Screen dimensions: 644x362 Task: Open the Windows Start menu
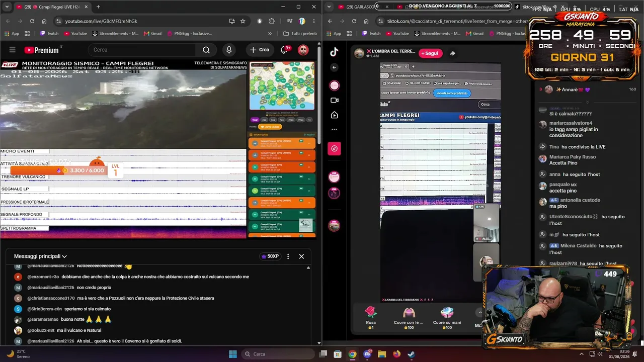[x=233, y=354]
